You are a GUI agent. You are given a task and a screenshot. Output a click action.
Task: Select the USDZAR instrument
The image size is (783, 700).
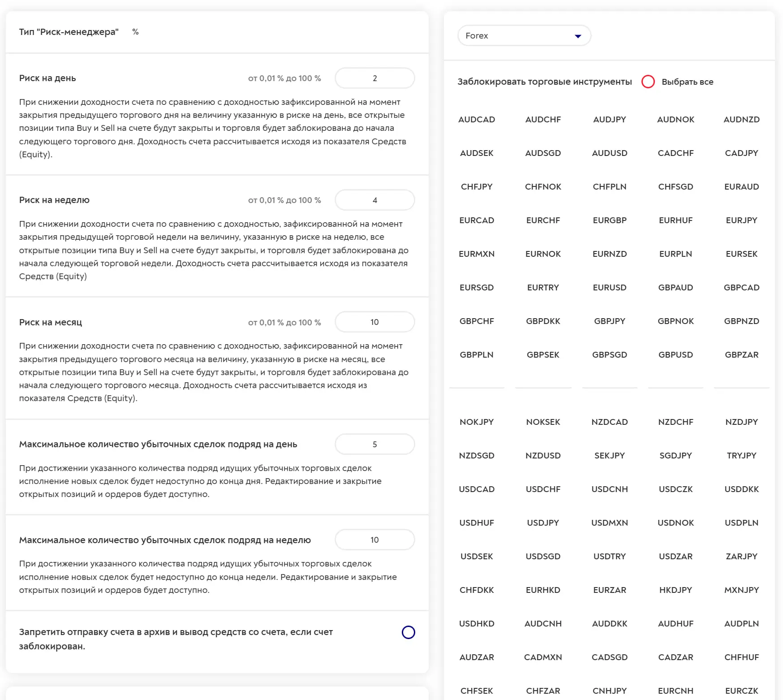coord(675,556)
